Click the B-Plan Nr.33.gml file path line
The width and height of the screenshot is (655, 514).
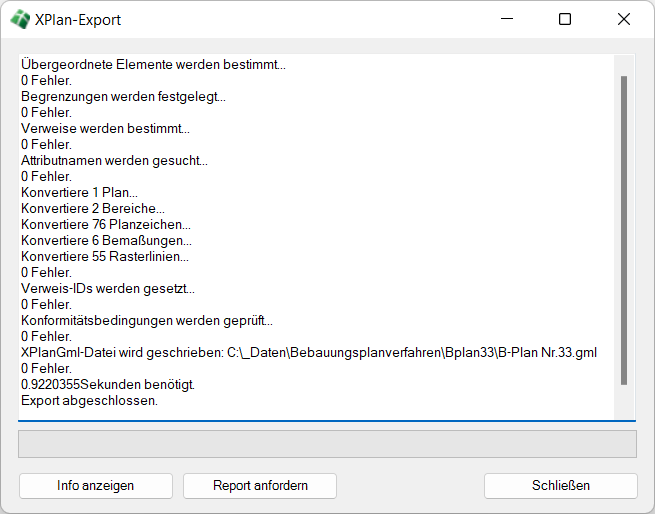[x=308, y=353]
